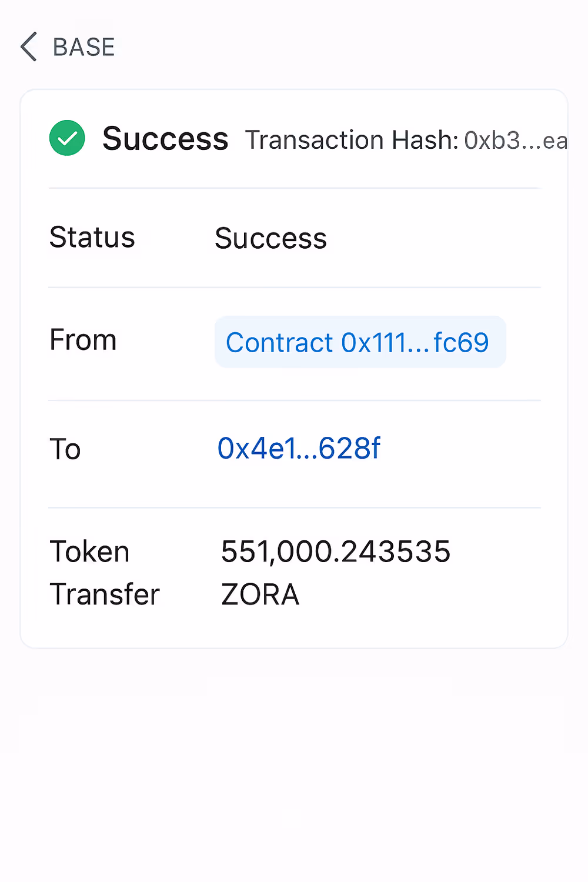
Task: Click the From row label
Action: pos(83,340)
